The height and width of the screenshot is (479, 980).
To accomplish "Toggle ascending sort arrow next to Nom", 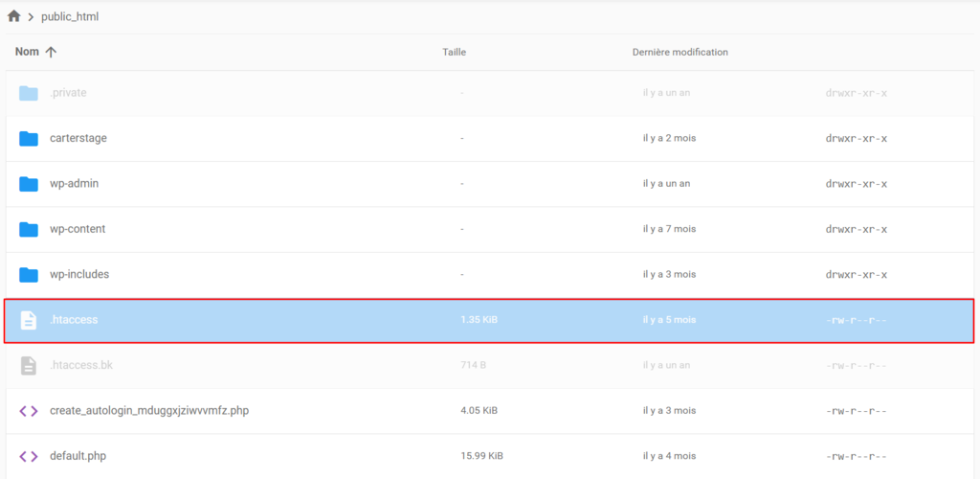I will pyautogui.click(x=51, y=52).
